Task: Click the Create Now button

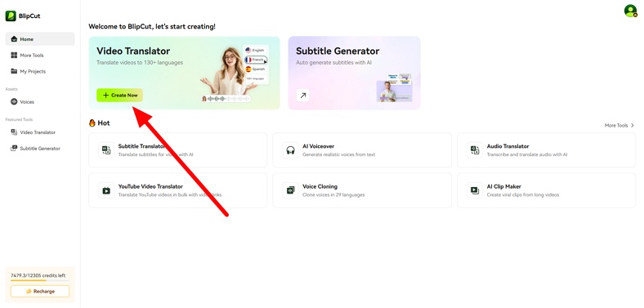Action: 119,96
